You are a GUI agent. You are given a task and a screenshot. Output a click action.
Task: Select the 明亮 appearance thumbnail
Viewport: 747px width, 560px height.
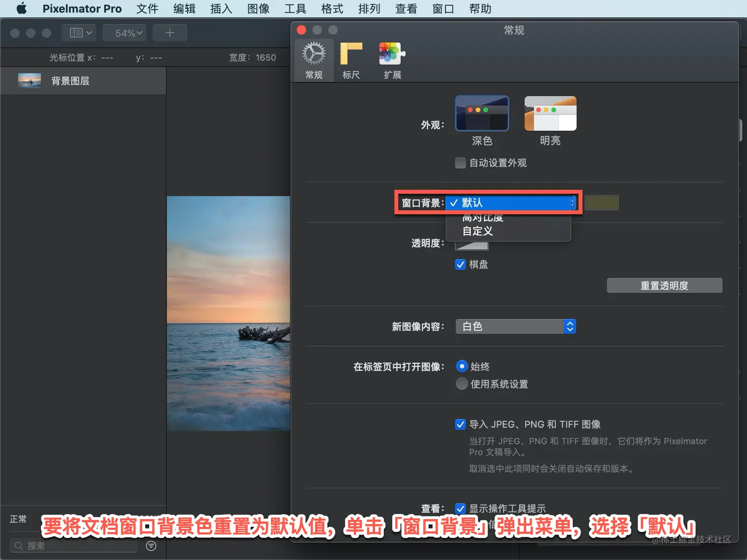click(x=550, y=114)
